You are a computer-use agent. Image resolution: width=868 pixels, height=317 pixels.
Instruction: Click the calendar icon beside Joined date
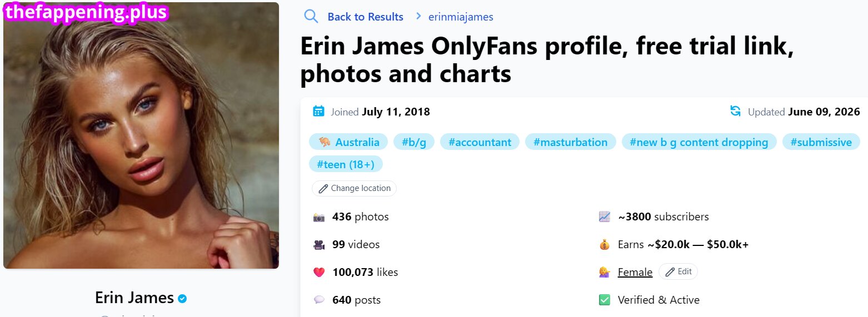point(318,111)
